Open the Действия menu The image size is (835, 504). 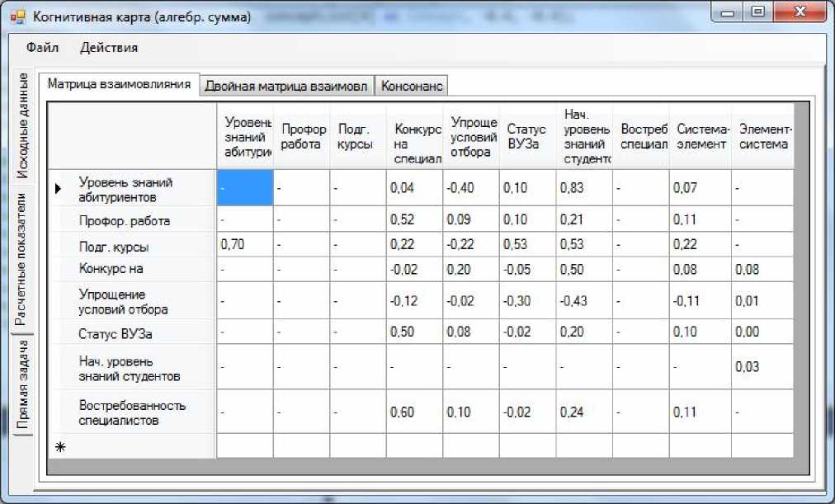coord(109,48)
